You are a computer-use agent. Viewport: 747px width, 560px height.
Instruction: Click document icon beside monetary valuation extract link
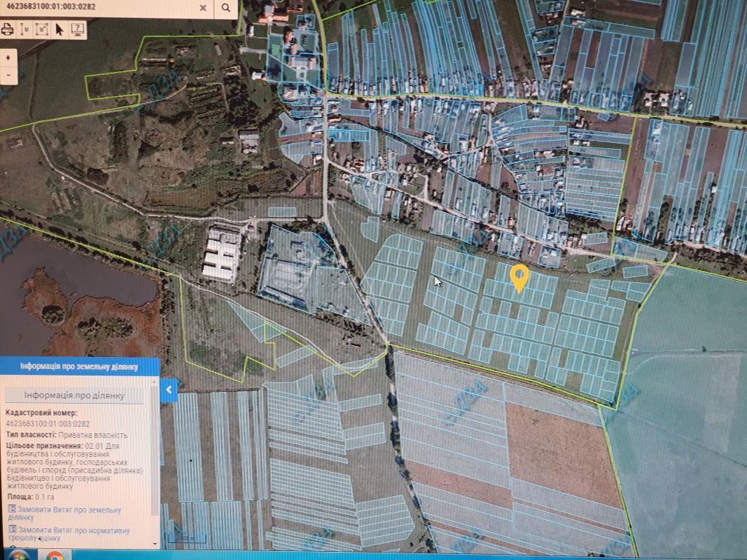(13, 530)
